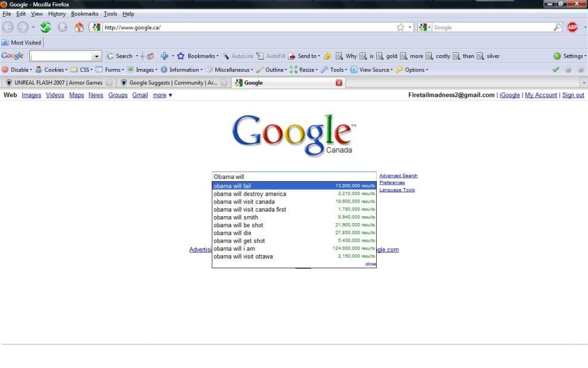
Task: Click the Sign out link
Action: coord(573,95)
